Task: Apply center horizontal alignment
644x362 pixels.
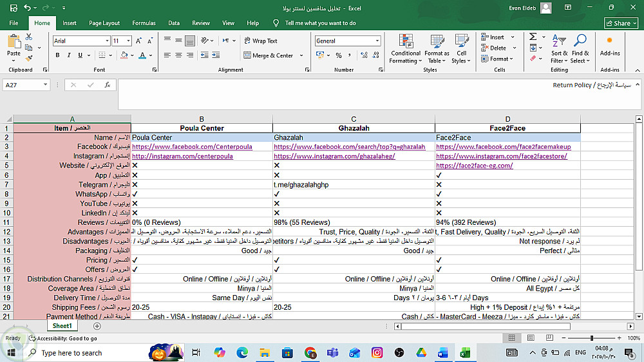Action: pyautogui.click(x=178, y=55)
